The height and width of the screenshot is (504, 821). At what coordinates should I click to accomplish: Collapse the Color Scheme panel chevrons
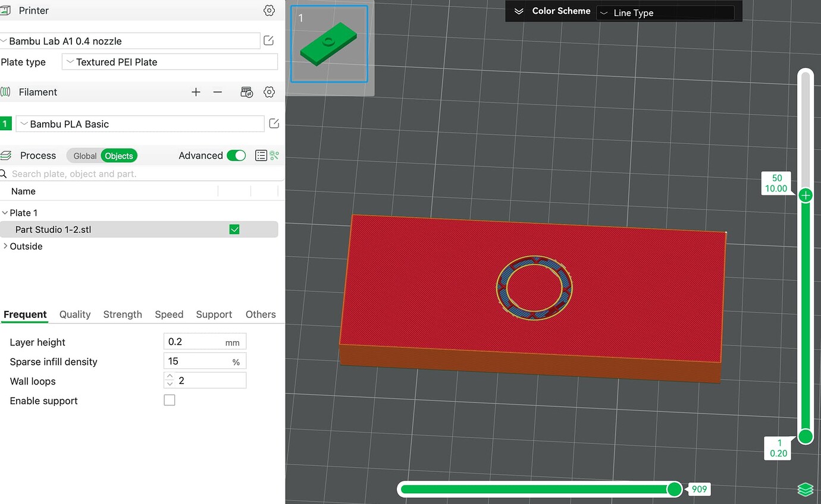(519, 11)
